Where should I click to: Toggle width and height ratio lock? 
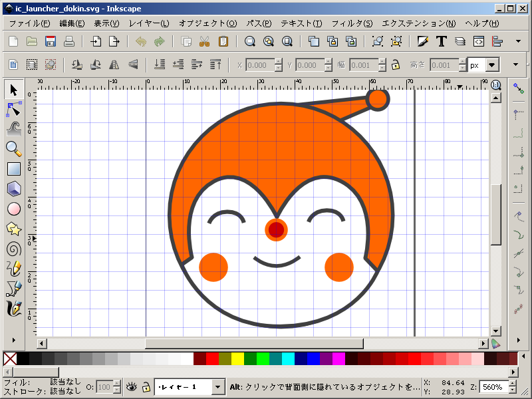395,65
